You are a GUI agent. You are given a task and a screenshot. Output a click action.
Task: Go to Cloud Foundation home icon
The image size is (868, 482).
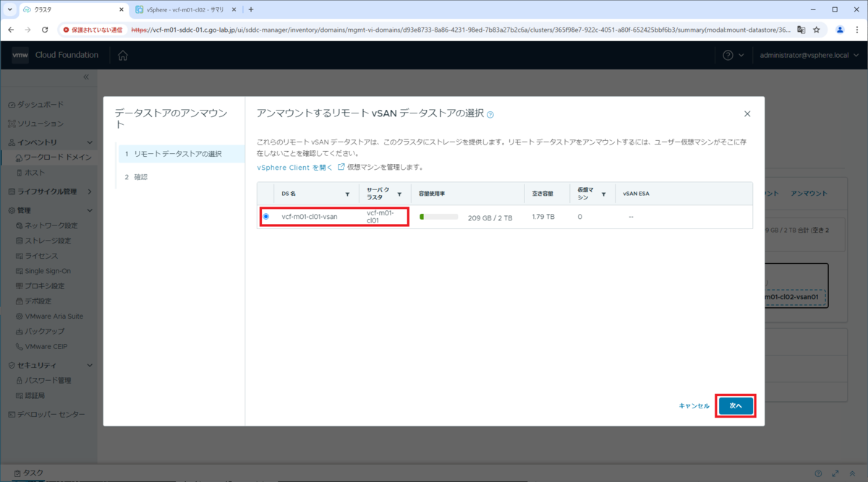[x=123, y=56]
